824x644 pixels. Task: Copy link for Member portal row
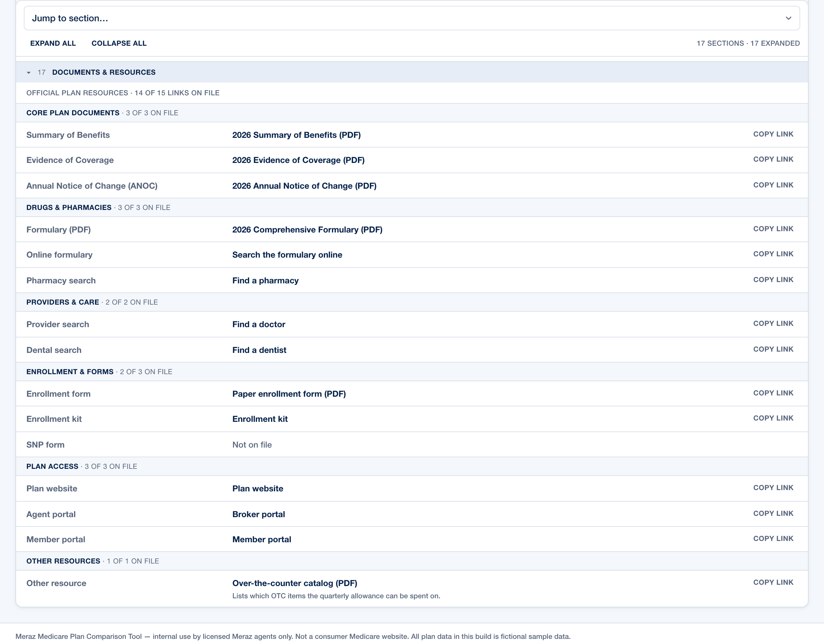point(773,539)
